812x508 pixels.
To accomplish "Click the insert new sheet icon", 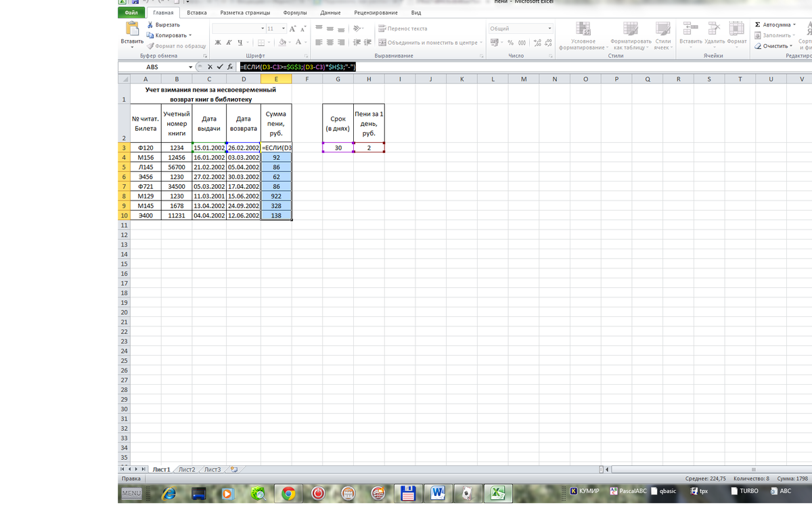I will pyautogui.click(x=235, y=469).
